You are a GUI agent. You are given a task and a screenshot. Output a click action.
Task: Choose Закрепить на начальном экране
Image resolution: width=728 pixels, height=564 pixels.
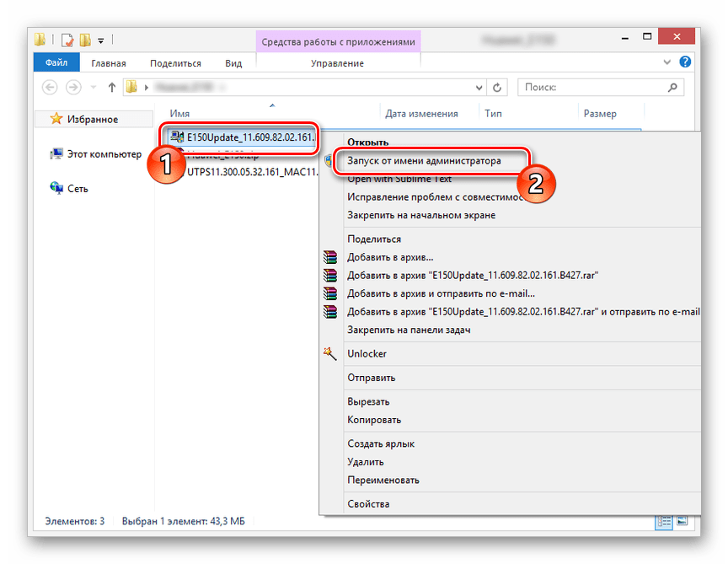click(421, 215)
